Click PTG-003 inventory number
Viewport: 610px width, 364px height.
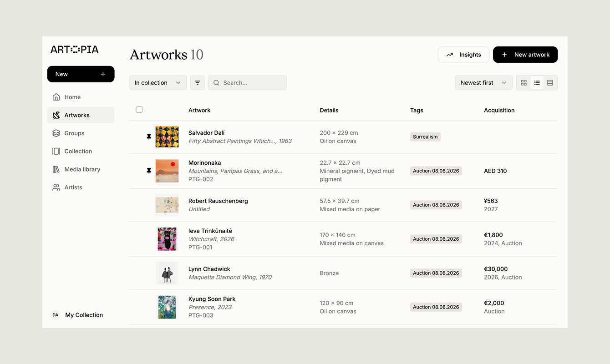201,315
